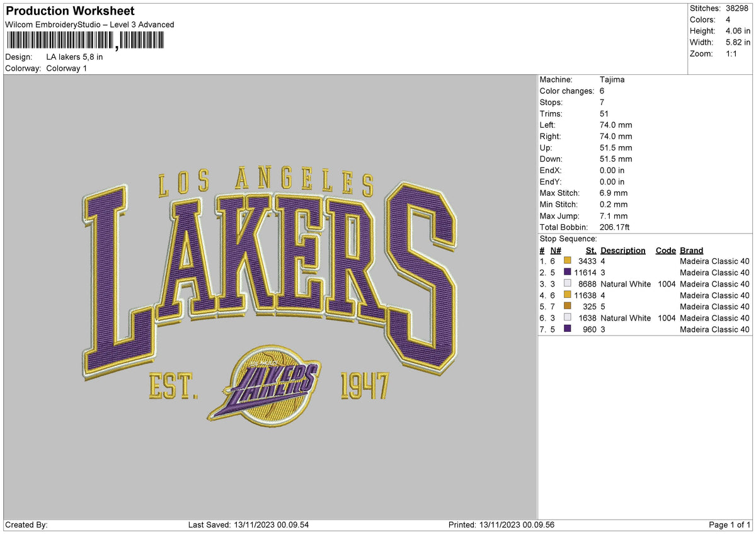Click stitch count '11638' in stop row 4
Screen dimensions: 756x534
[x=585, y=295]
